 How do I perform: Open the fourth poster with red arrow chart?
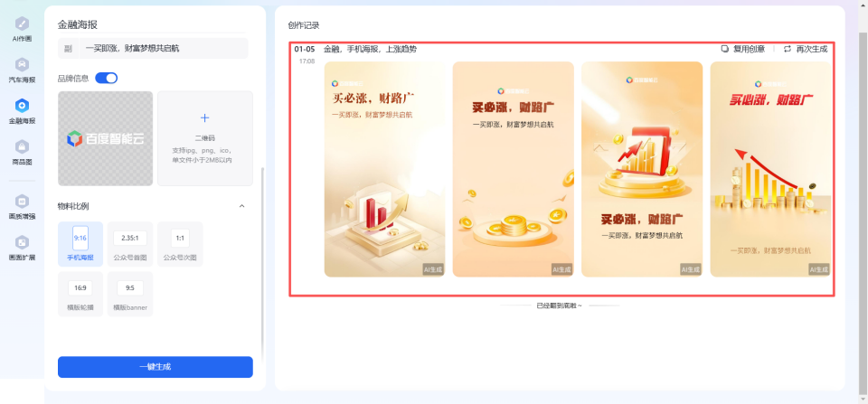point(770,169)
